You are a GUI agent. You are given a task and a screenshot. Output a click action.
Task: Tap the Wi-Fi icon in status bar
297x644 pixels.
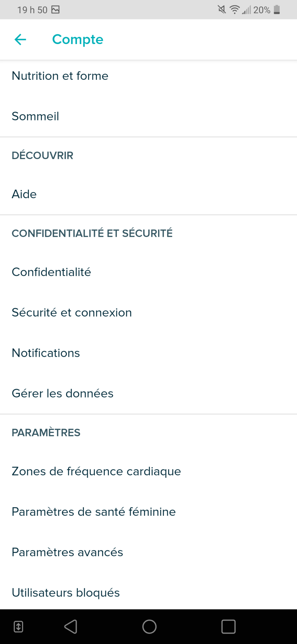click(234, 10)
